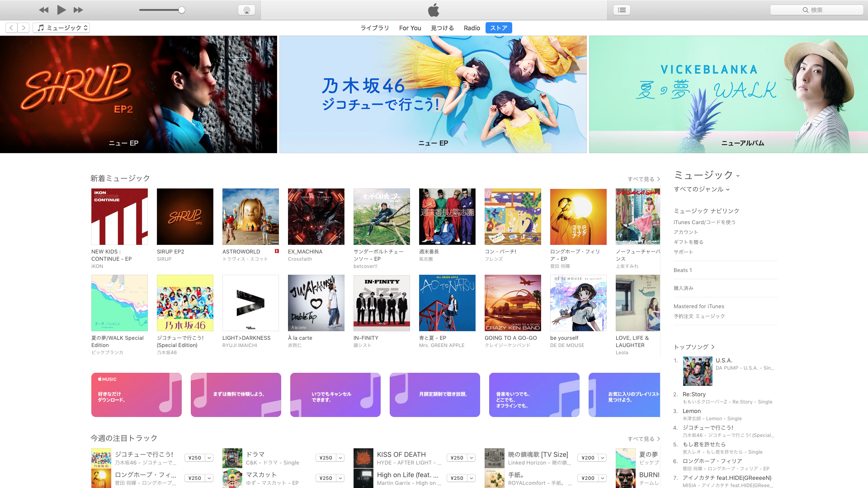Viewport: 868px width, 488px height.
Task: Expand the トップソング chart heading
Action: 694,347
